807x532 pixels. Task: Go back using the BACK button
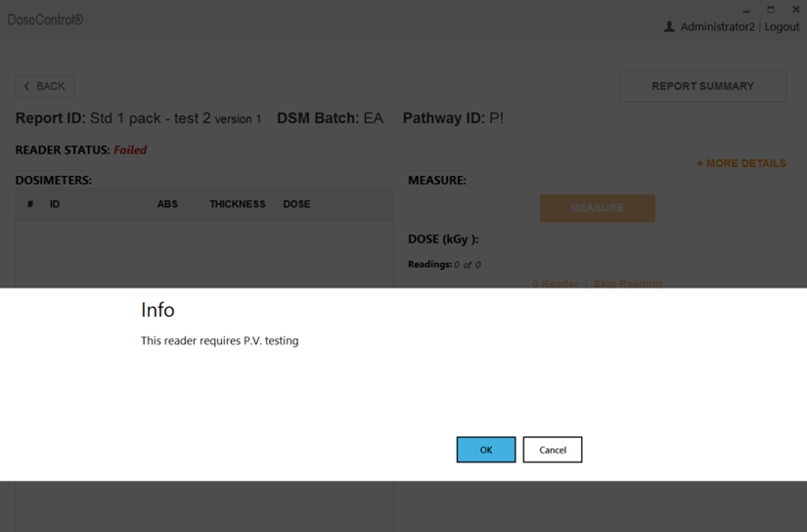click(45, 86)
